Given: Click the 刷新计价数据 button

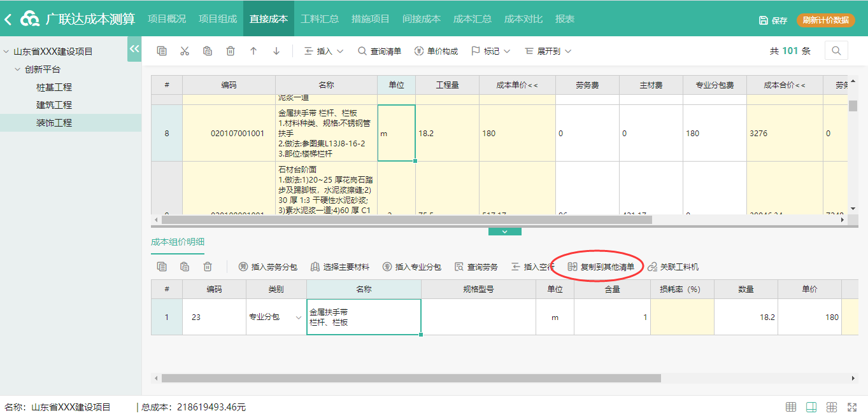Looking at the screenshot, I should [825, 20].
